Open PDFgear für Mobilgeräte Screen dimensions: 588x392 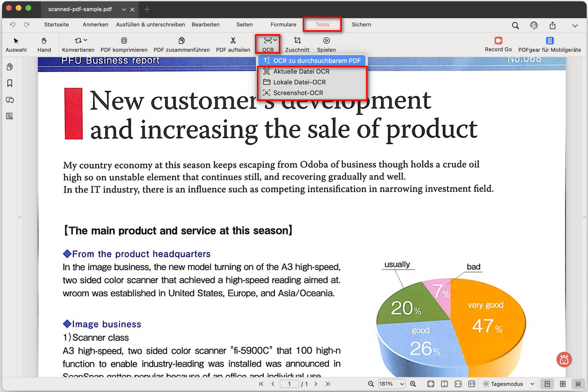[549, 41]
